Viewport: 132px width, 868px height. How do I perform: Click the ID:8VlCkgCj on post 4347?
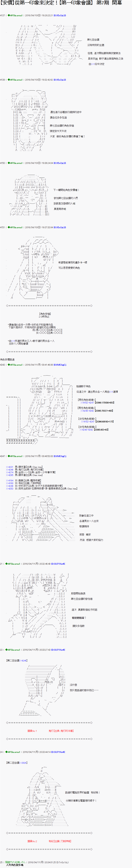(x=60, y=456)
